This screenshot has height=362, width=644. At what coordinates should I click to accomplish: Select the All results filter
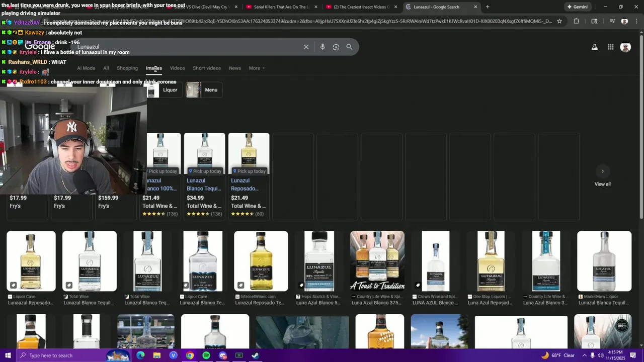tap(106, 68)
